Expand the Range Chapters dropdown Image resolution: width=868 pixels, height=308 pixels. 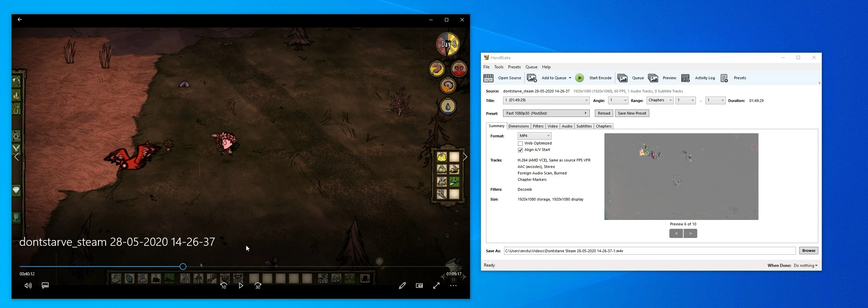[x=660, y=100]
